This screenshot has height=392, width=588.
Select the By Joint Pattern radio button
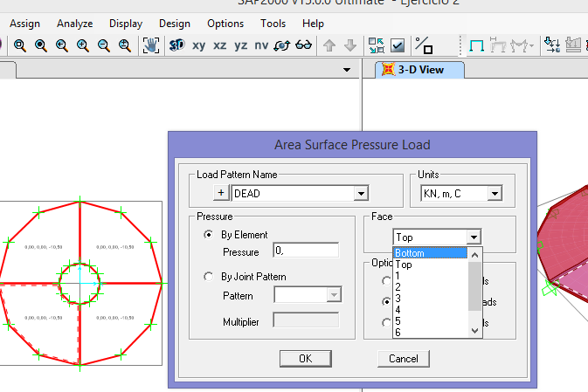point(208,277)
